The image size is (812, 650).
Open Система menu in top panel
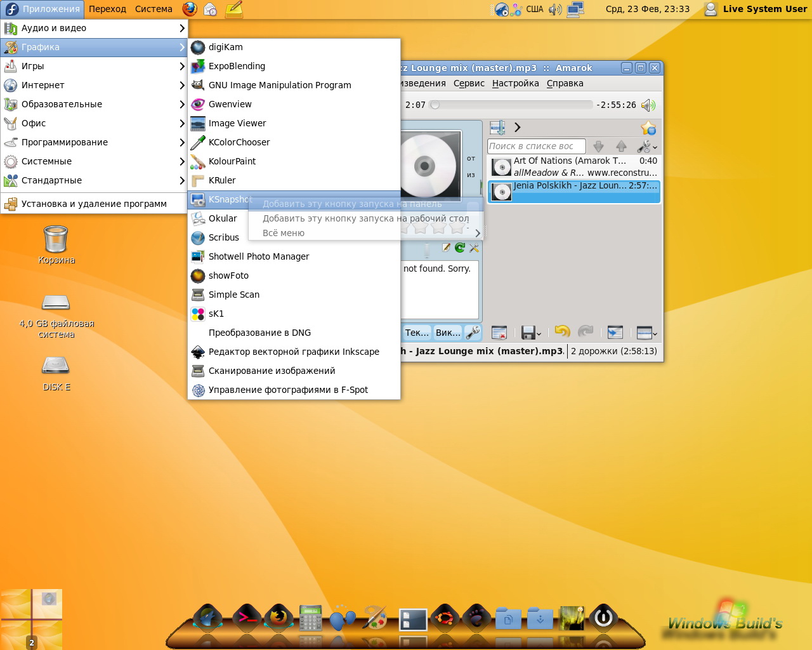point(154,9)
